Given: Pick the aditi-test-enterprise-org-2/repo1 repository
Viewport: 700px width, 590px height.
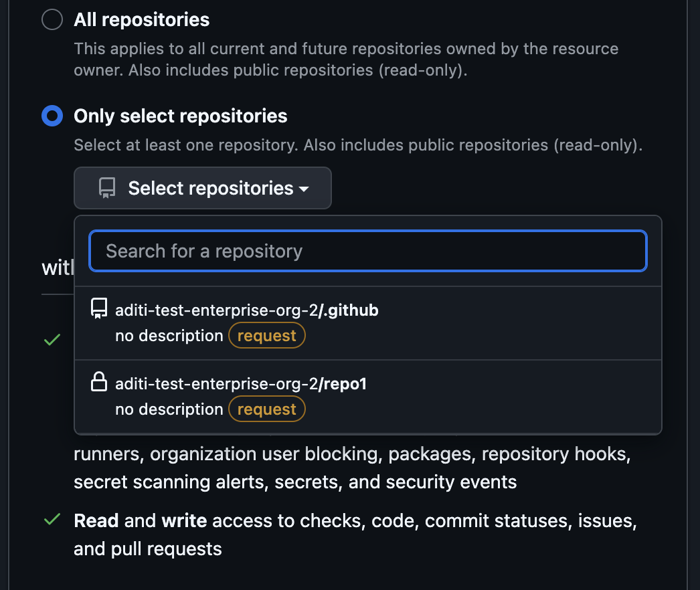Looking at the screenshot, I should pos(241,384).
